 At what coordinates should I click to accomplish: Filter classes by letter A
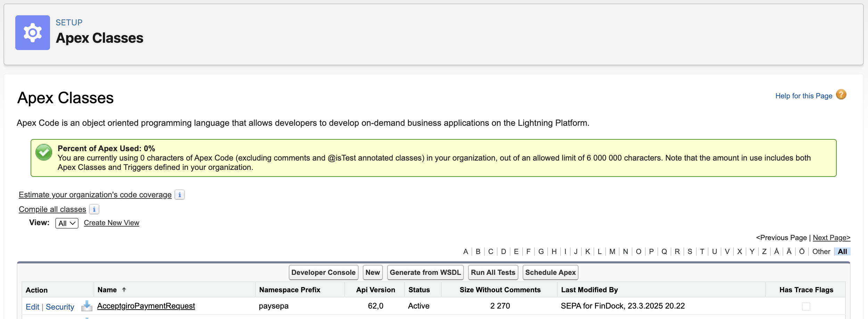tap(466, 252)
